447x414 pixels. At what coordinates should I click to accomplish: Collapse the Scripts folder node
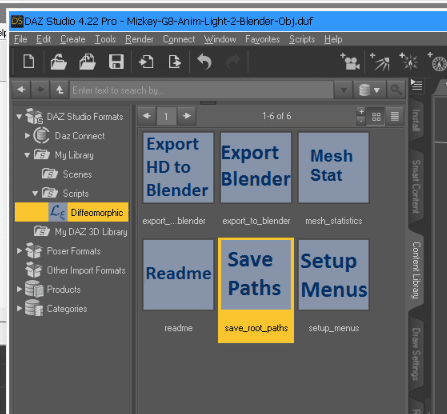pos(35,193)
